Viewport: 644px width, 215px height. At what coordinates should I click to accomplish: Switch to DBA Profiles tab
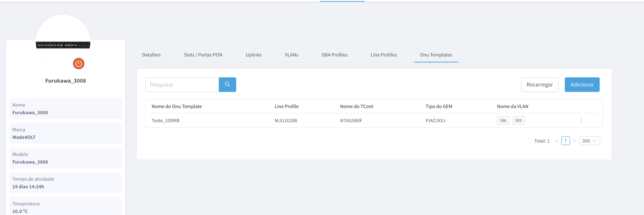(334, 55)
